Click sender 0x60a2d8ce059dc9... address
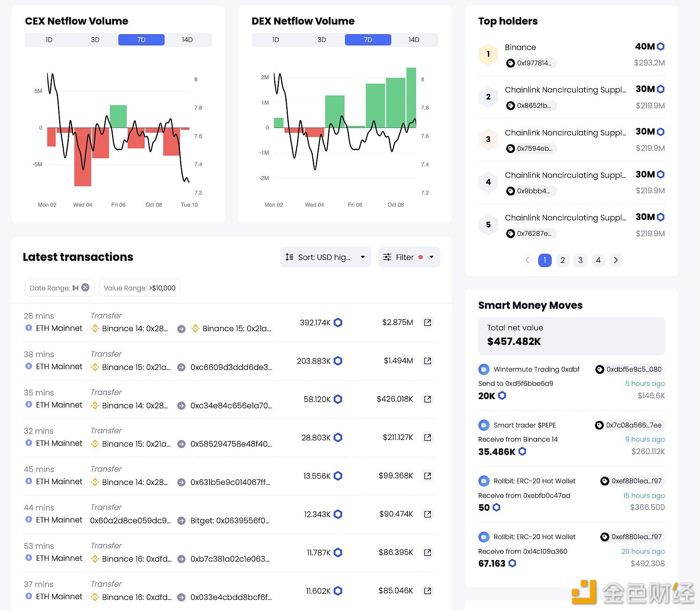The height and width of the screenshot is (610, 700). [x=130, y=520]
